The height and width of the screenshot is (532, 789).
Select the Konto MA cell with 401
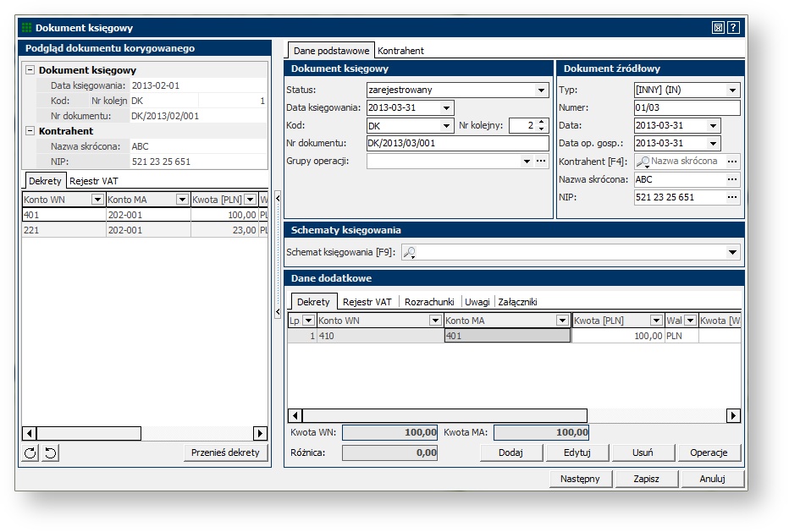coord(507,336)
